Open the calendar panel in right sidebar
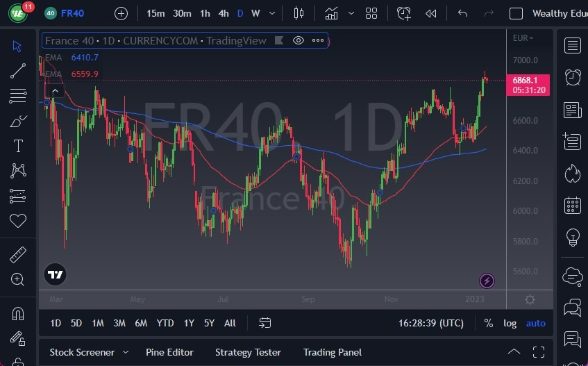This screenshot has width=588, height=366. (x=572, y=205)
